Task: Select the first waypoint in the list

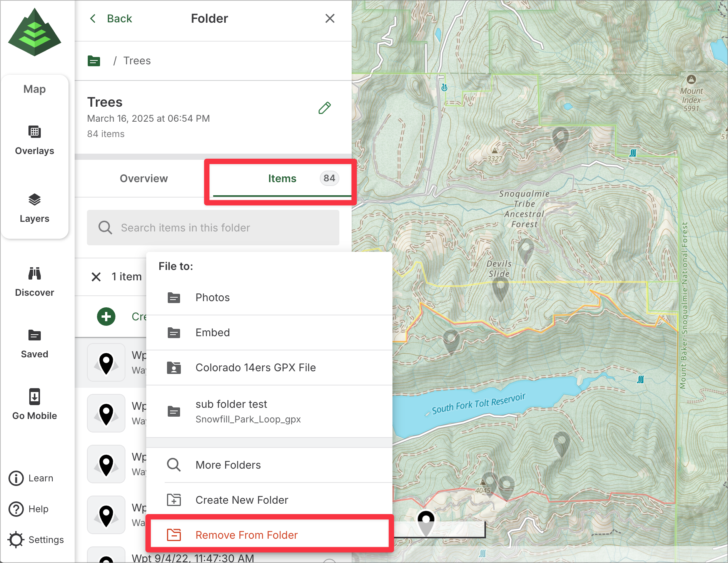Action: [106, 363]
